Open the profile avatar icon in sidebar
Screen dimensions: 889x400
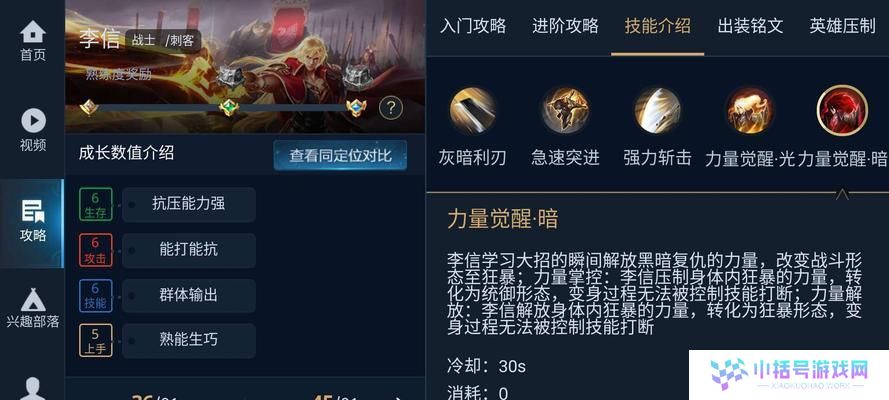(x=33, y=389)
